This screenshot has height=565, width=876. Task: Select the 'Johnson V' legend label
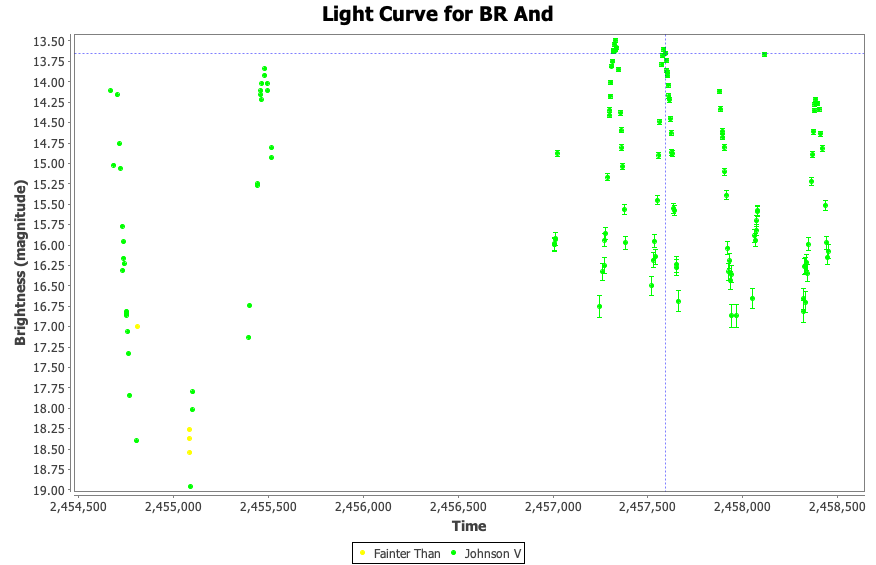click(x=493, y=553)
